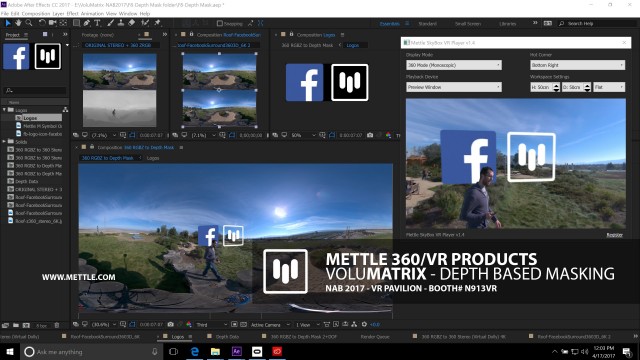Image resolution: width=640 pixels, height=360 pixels.
Task: Open the Animation menu
Action: click(x=92, y=13)
